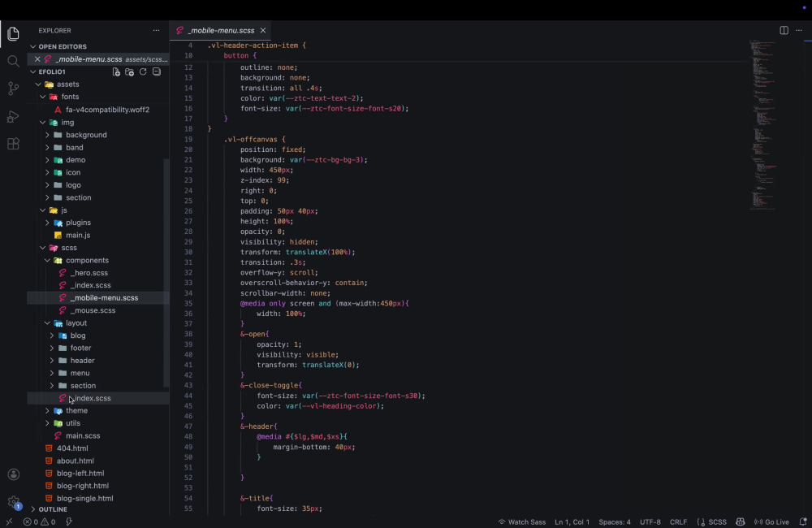The height and width of the screenshot is (528, 812).
Task: Open main.js file
Action: tap(78, 236)
